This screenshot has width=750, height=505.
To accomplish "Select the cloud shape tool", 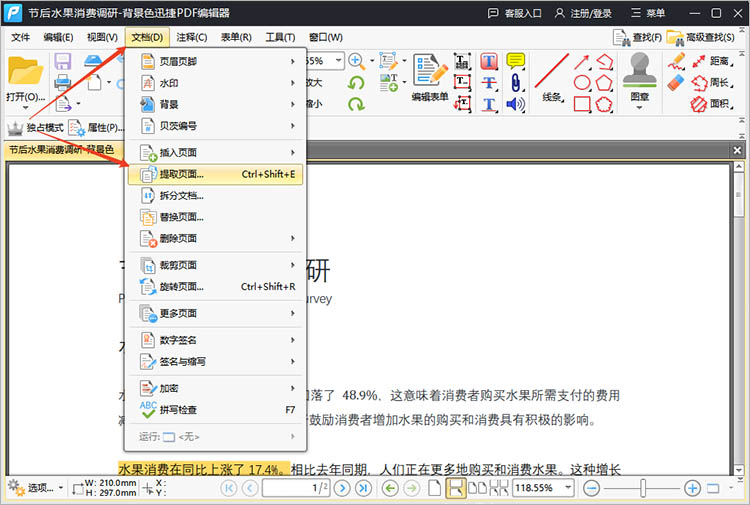I will pyautogui.click(x=605, y=104).
